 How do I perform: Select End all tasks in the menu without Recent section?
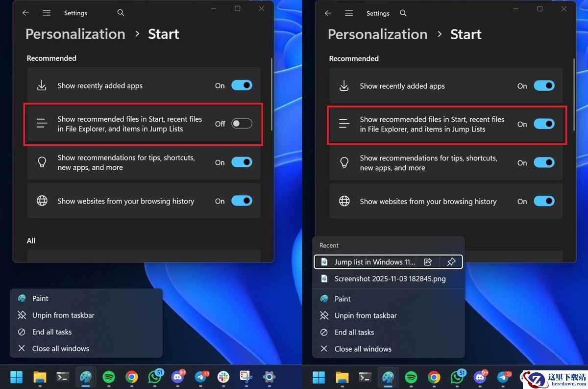(52, 332)
